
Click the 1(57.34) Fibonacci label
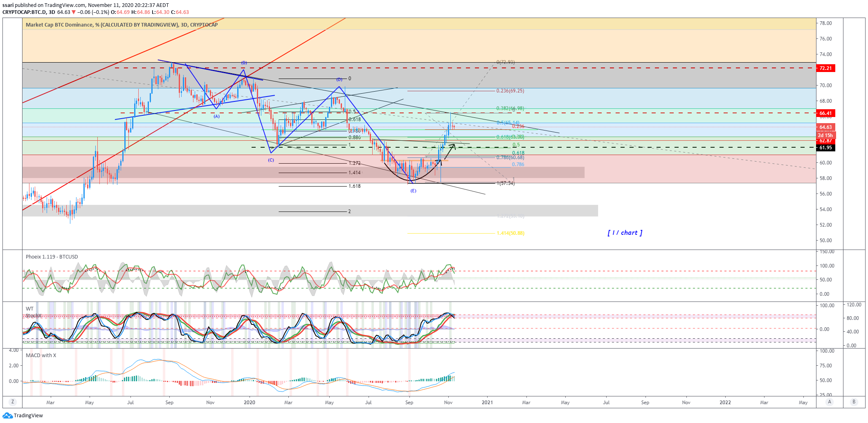506,183
